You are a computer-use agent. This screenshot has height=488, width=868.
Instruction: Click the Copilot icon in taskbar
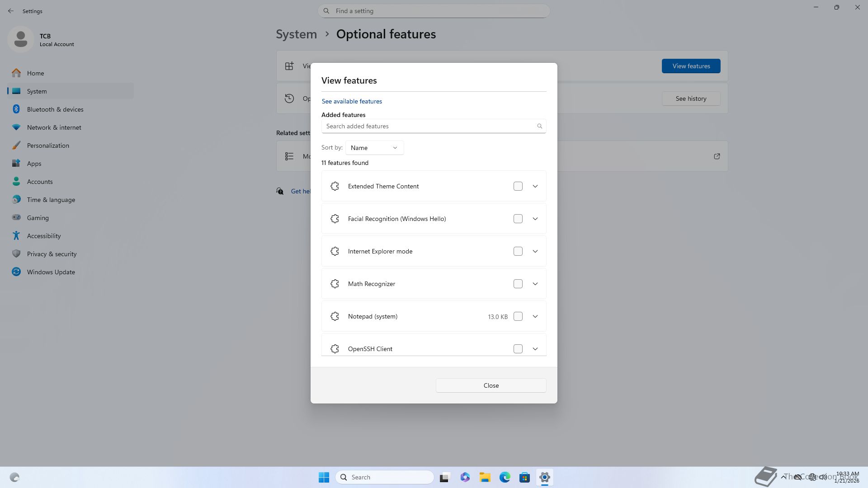pyautogui.click(x=465, y=477)
